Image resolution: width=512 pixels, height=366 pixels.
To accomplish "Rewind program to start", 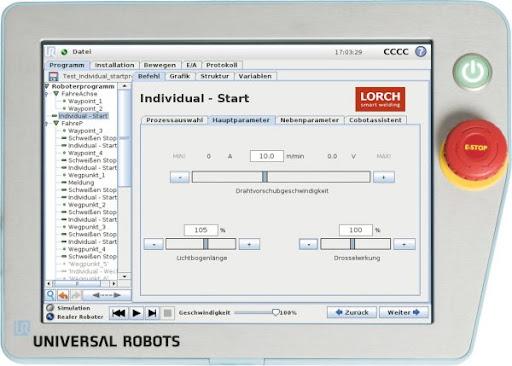I will pos(119,313).
